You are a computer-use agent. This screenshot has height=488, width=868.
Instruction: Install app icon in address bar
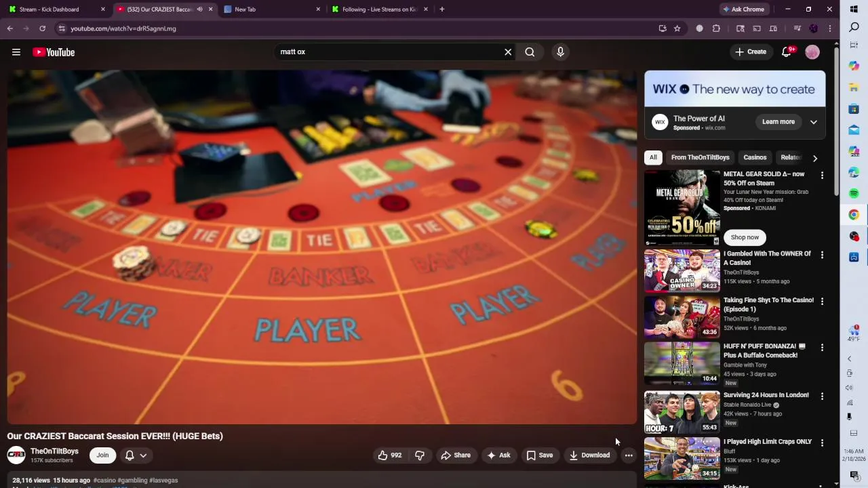(x=663, y=28)
